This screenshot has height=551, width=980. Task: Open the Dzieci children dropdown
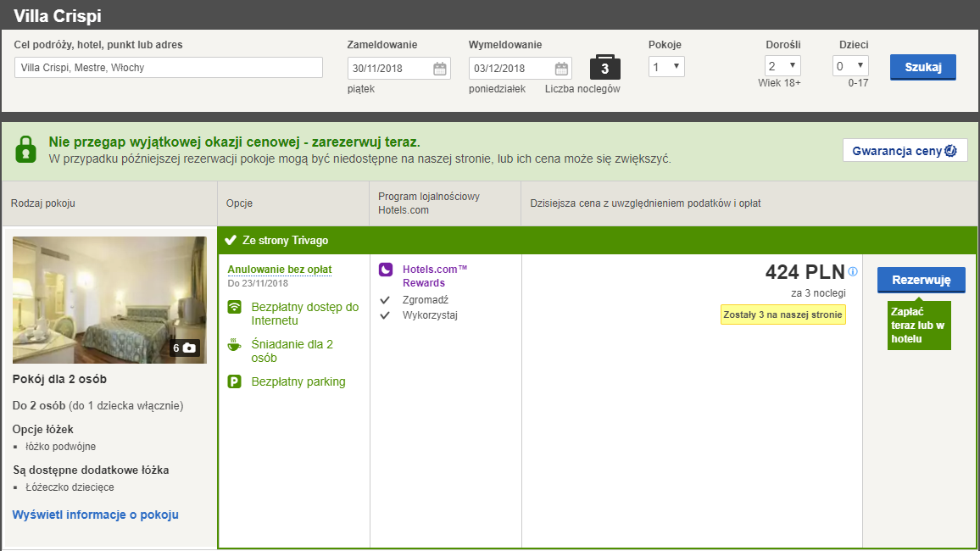click(x=850, y=65)
